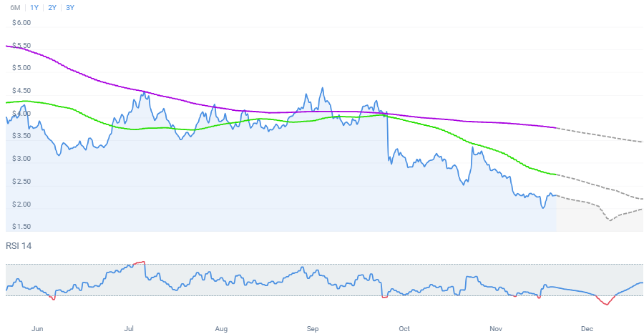Choose the 2Y time range
Viewport: 644px width, 334px height.
(52, 7)
